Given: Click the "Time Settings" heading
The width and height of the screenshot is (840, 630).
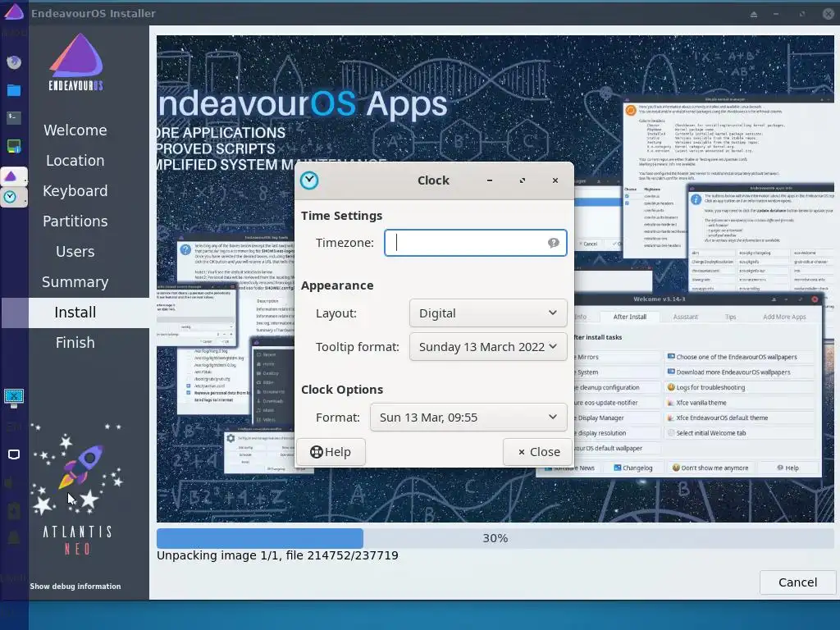Looking at the screenshot, I should [x=342, y=216].
